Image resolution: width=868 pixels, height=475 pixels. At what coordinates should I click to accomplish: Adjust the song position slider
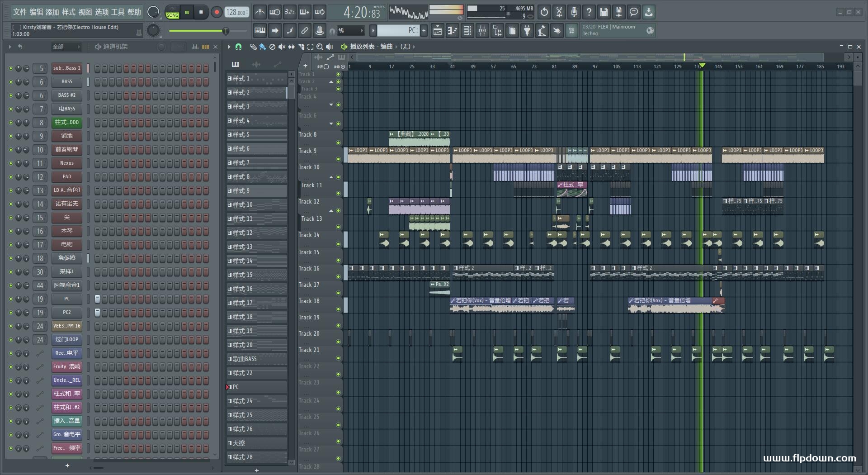208,31
